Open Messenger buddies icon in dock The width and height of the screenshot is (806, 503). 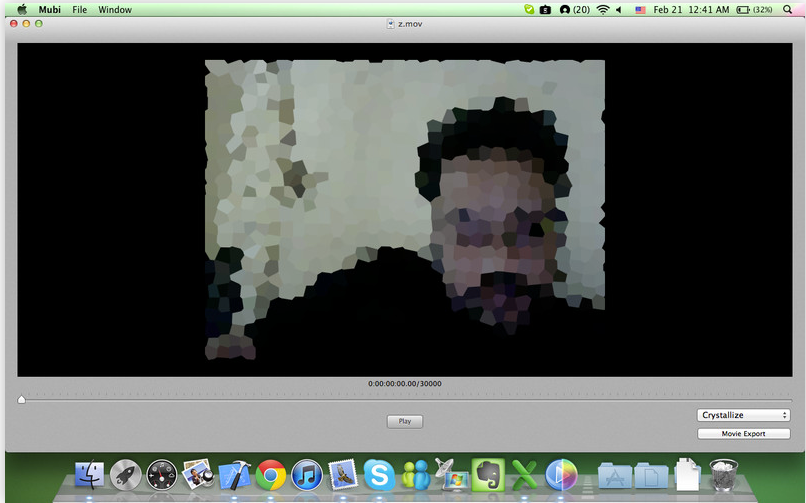point(415,474)
